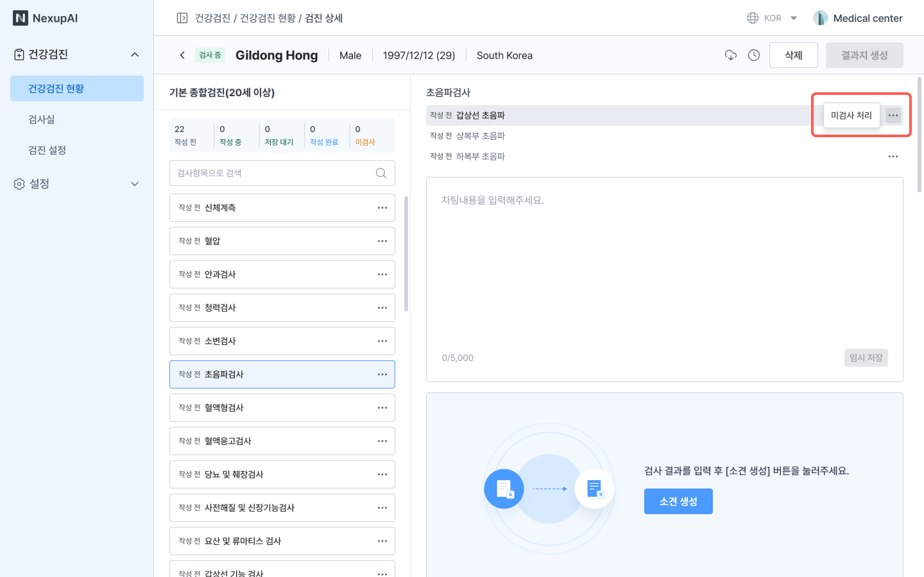Image resolution: width=924 pixels, height=577 pixels.
Task: Collapse the 건강검진 sidebar section
Action: pos(134,54)
